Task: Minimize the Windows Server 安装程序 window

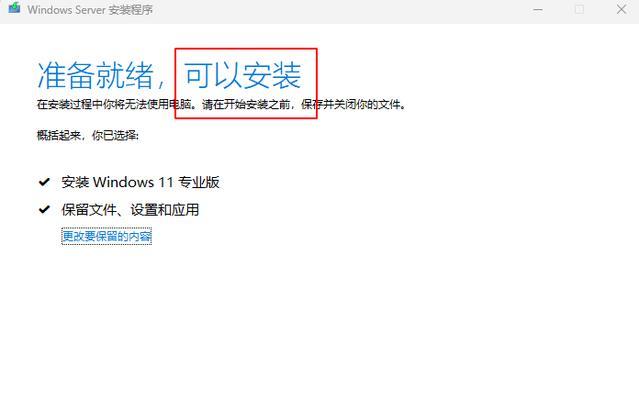Action: pyautogui.click(x=538, y=9)
